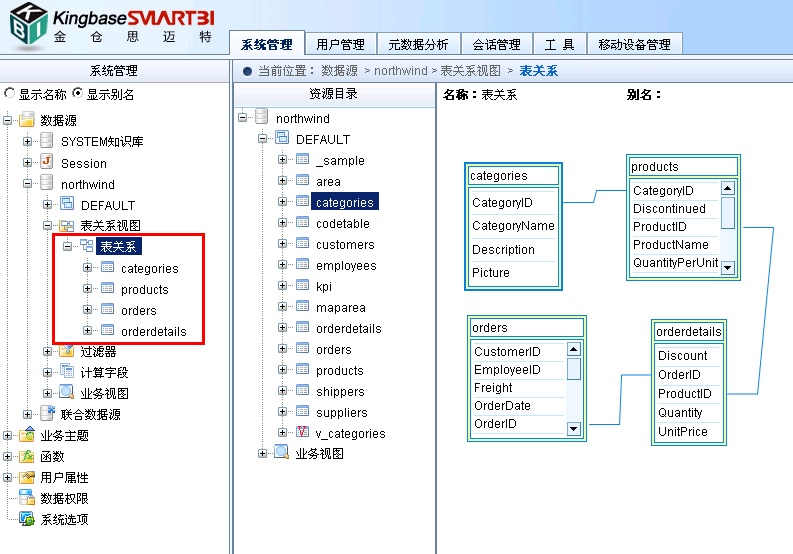Expand the 过滤器 node
Viewport: 793px width, 554px height.
click(x=47, y=351)
